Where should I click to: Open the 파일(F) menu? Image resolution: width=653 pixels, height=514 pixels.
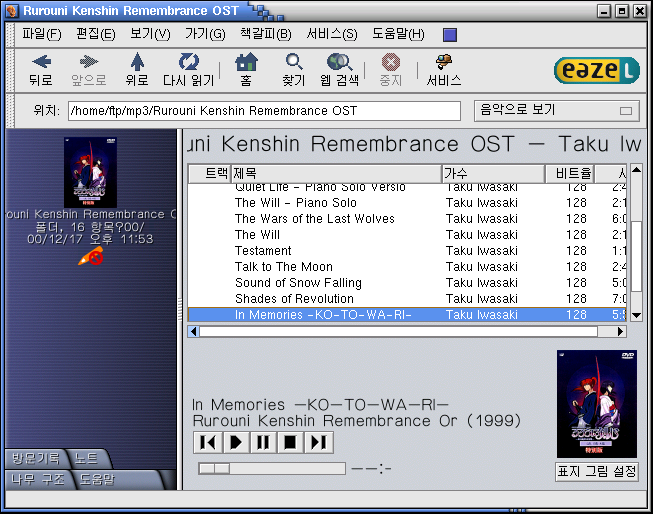click(x=42, y=34)
